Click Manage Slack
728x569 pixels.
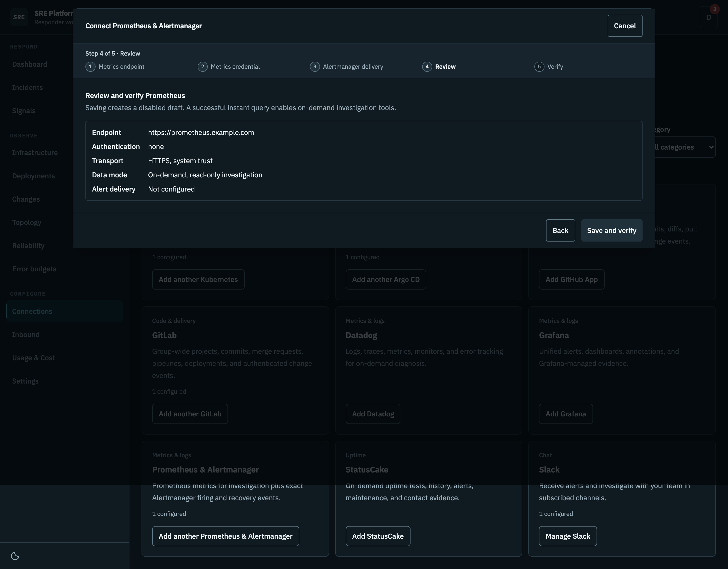click(x=568, y=536)
